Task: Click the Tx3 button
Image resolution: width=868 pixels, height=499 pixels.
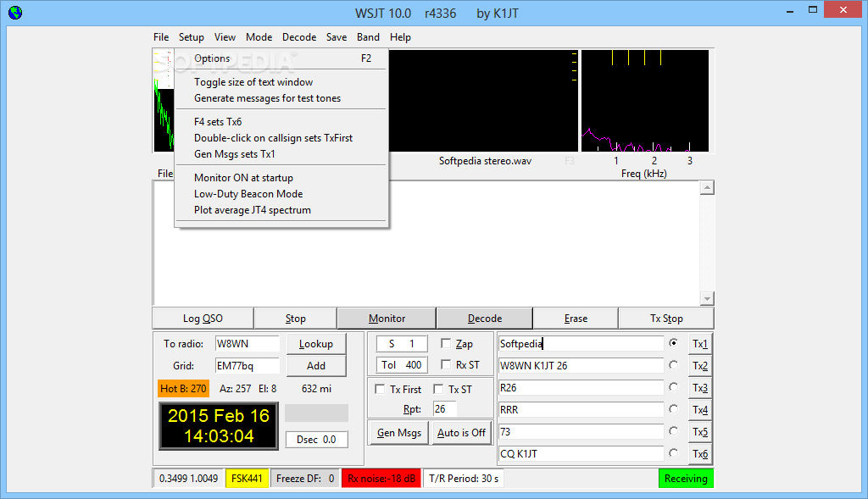Action: [699, 388]
